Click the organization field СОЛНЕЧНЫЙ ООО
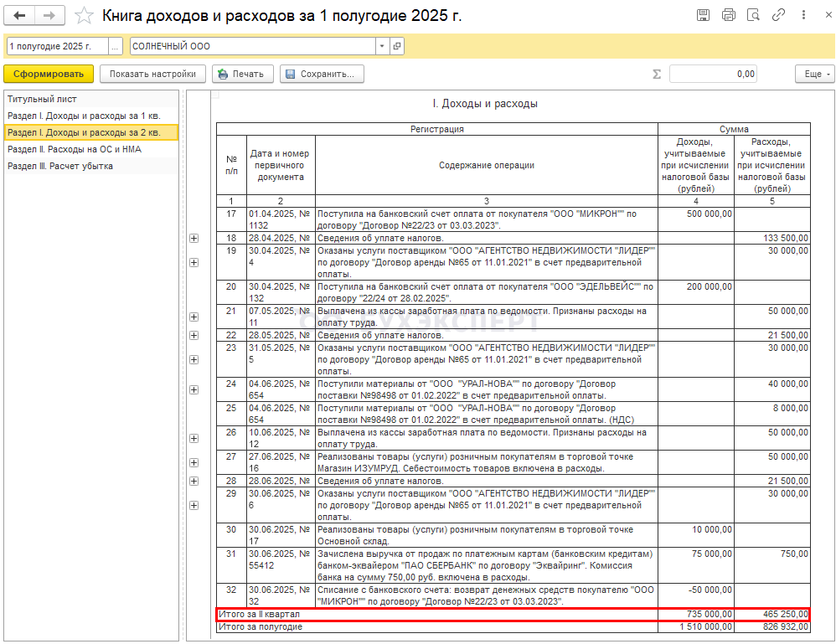836x644 pixels. tap(253, 46)
